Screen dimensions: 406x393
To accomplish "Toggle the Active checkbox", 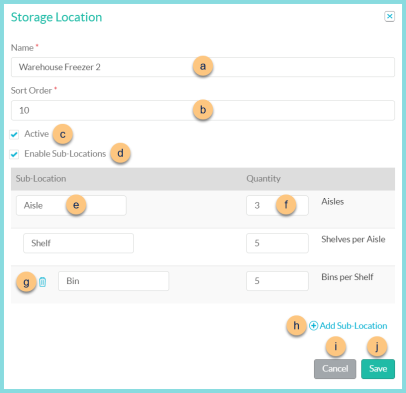I will 14,134.
